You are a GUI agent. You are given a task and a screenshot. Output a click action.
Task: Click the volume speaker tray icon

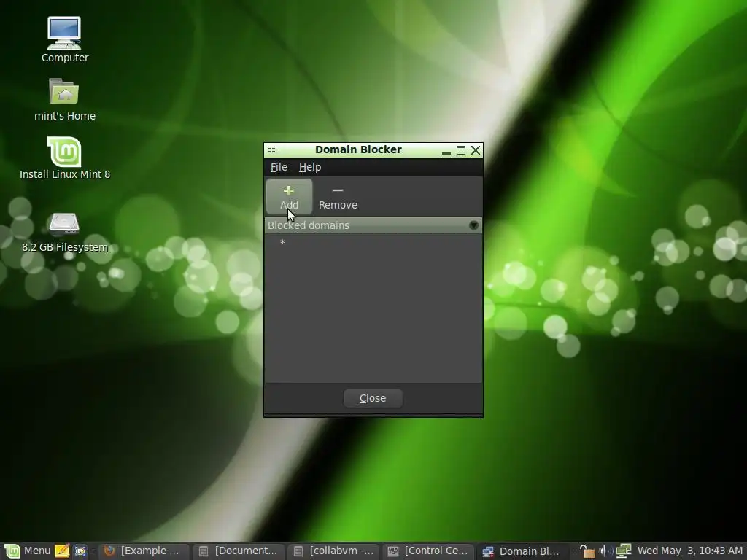coord(605,551)
